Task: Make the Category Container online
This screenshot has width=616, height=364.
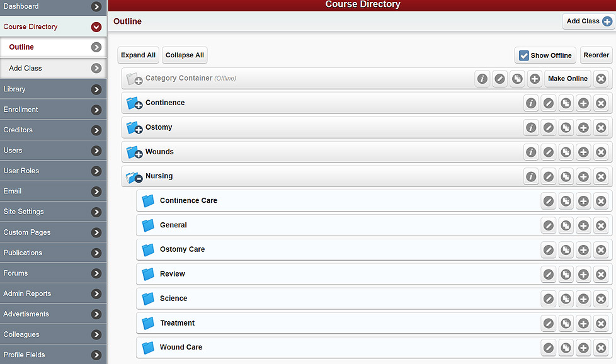Action: pyautogui.click(x=568, y=79)
